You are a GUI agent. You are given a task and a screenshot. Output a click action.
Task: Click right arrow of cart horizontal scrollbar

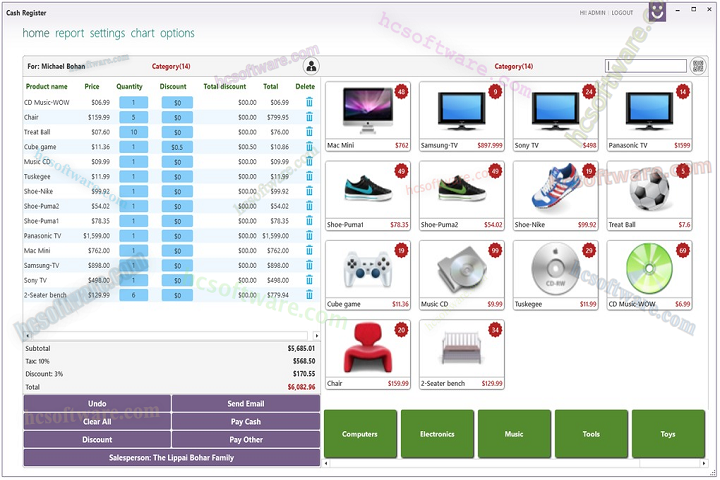316,336
